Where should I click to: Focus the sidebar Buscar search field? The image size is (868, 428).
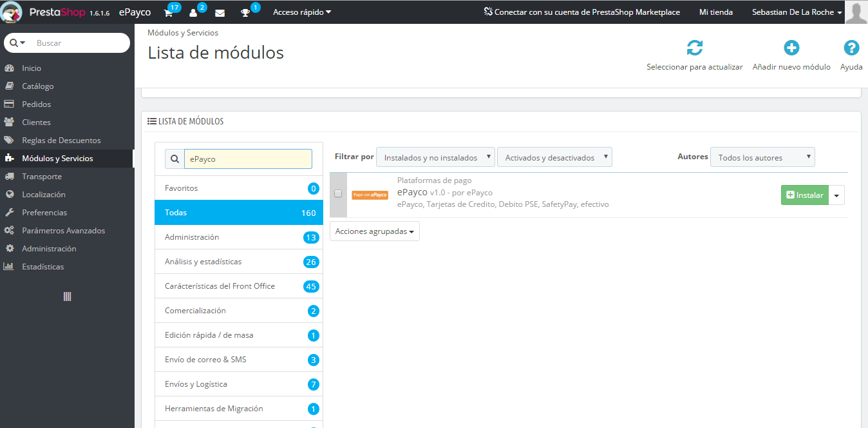81,43
